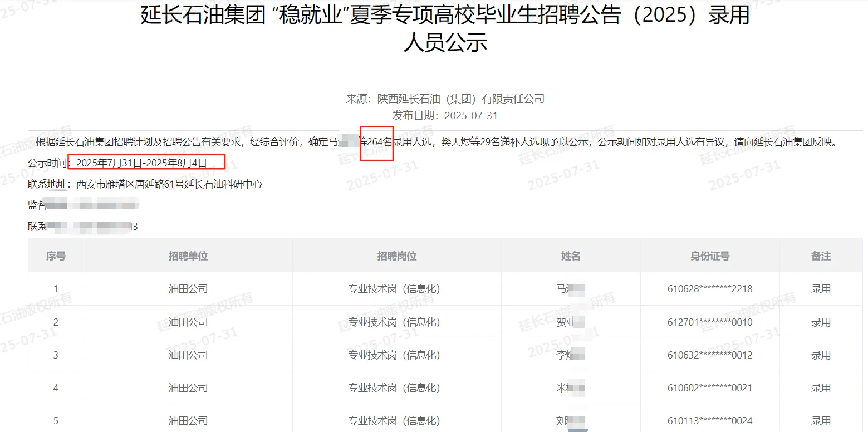Click 专业技术岗（信息化） in row 4

point(394,387)
